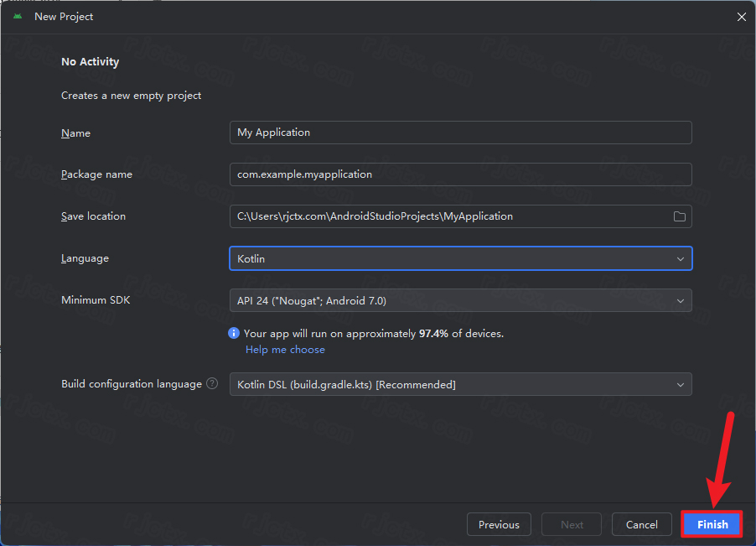Close the New Project dialog
The image size is (756, 546).
click(x=742, y=17)
